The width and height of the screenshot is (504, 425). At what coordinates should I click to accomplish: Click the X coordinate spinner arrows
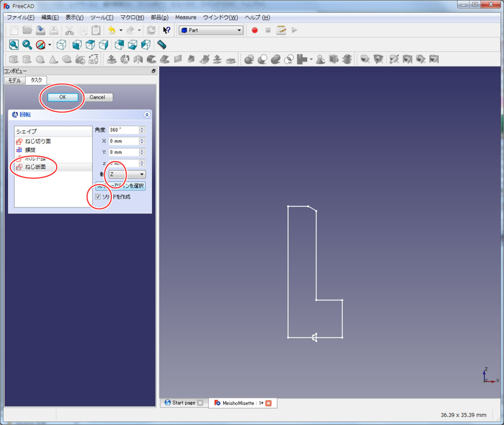(142, 141)
